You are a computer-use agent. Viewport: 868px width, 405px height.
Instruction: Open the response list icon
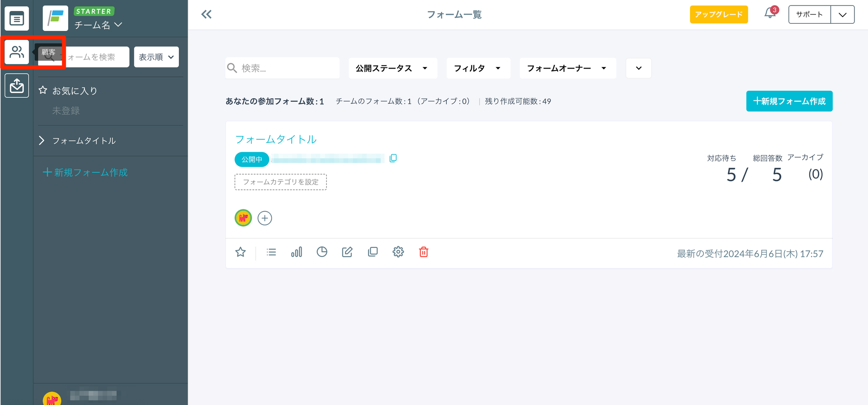pyautogui.click(x=271, y=252)
